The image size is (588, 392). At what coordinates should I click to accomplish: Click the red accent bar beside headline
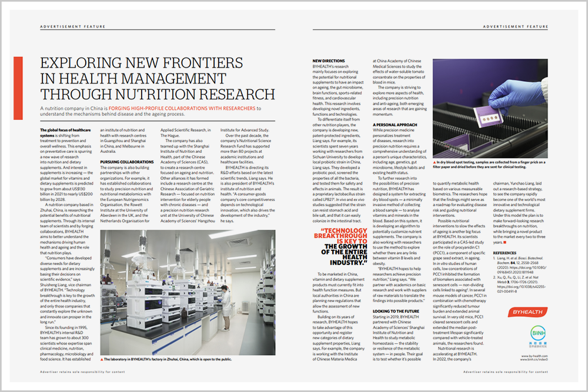tap(18, 88)
